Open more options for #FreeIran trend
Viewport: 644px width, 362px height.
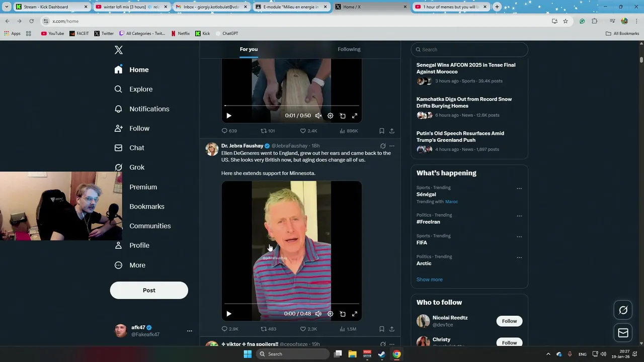(519, 216)
